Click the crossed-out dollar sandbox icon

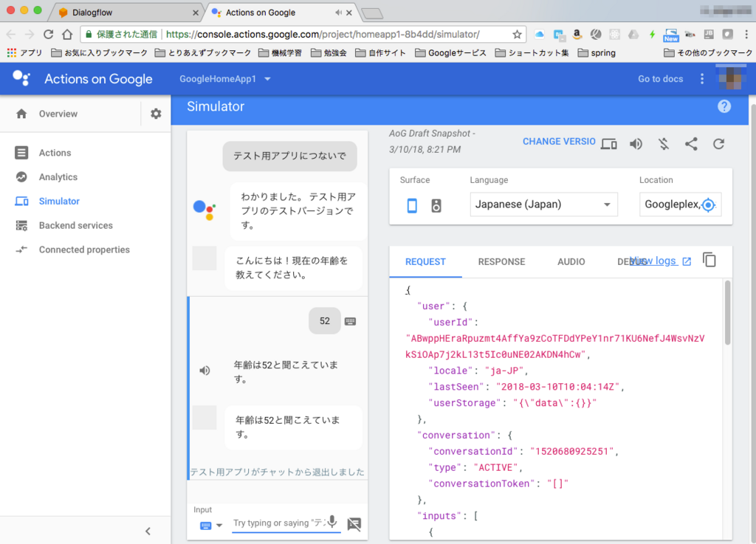[664, 144]
